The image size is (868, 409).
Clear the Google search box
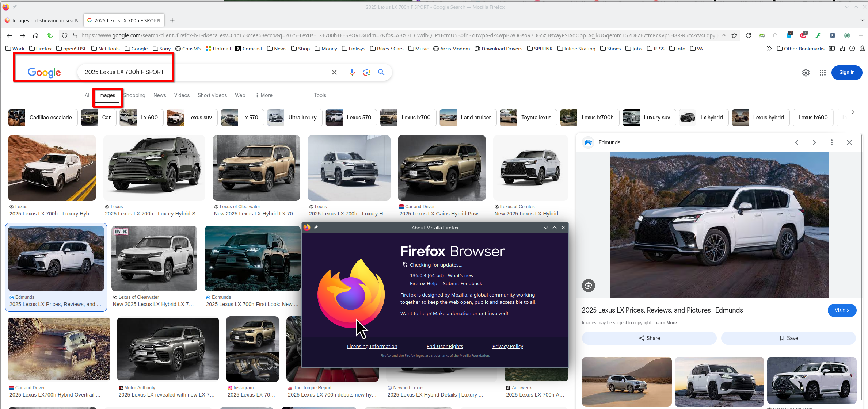334,72
